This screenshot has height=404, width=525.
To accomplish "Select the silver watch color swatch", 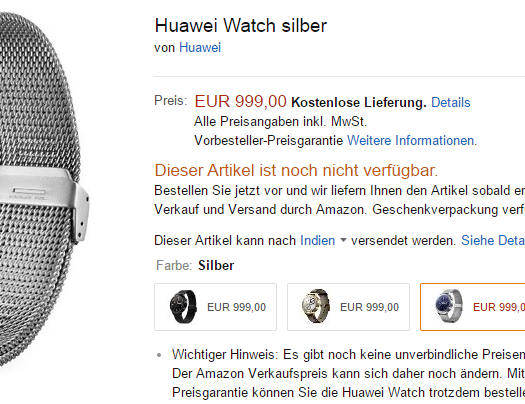I will (x=472, y=307).
